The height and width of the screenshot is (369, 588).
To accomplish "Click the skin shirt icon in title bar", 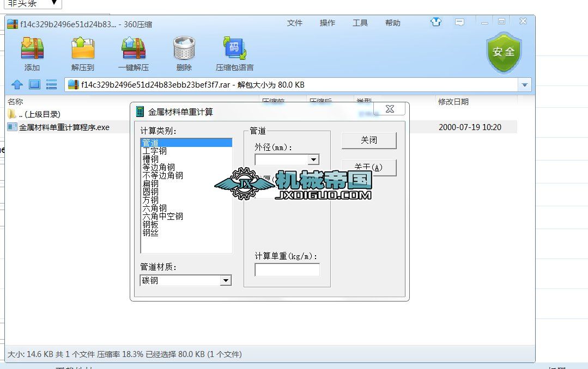I will [436, 22].
